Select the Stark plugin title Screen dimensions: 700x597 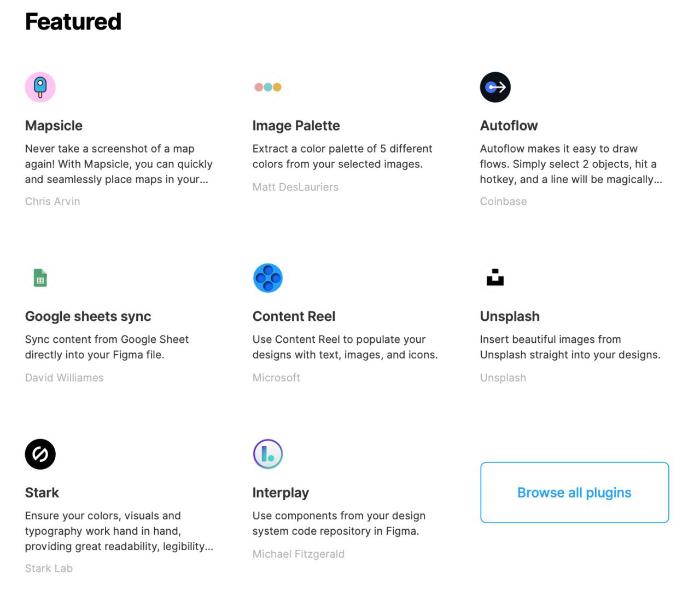pos(42,493)
